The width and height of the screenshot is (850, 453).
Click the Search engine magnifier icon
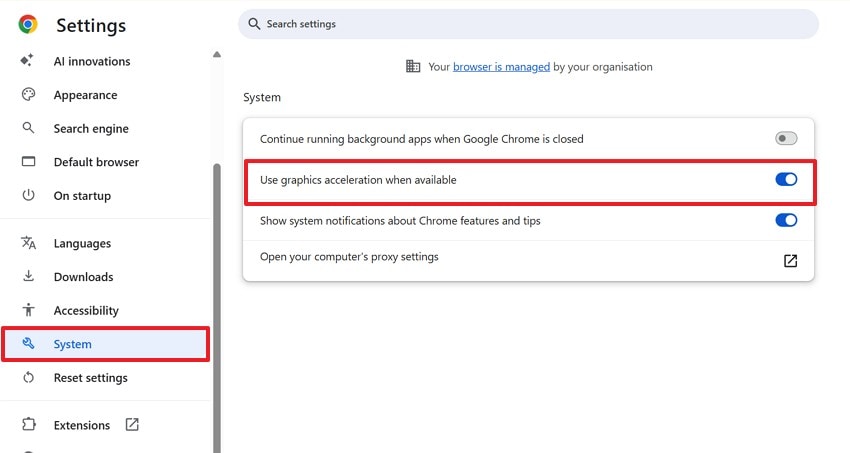click(28, 128)
